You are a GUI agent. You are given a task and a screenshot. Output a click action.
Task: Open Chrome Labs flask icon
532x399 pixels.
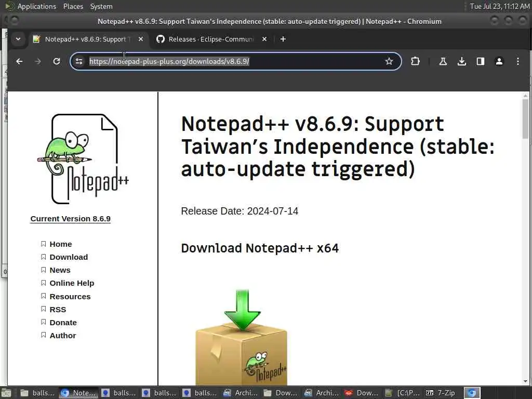(443, 61)
